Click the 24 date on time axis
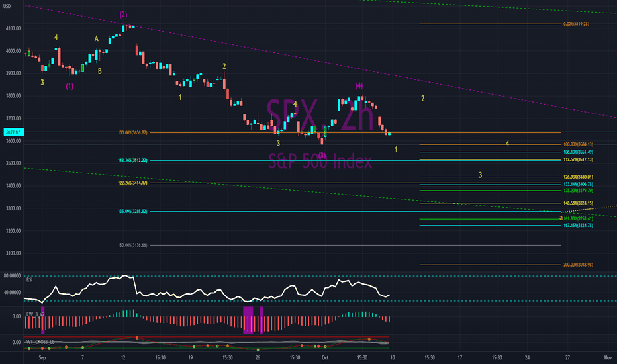 point(527,357)
